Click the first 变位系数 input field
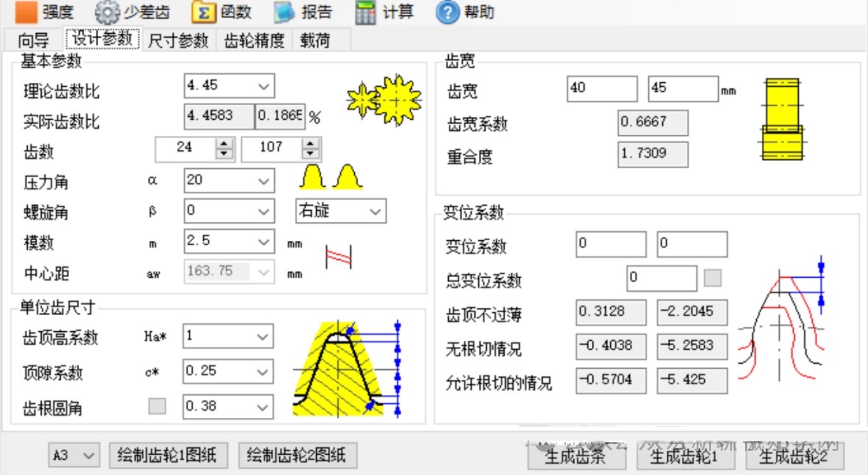868x475 pixels. pos(611,245)
